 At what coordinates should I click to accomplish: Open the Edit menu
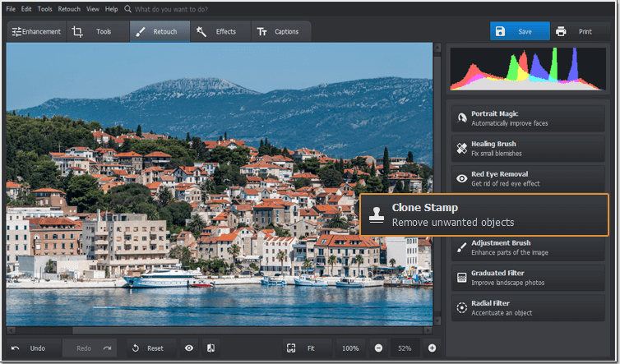point(26,9)
